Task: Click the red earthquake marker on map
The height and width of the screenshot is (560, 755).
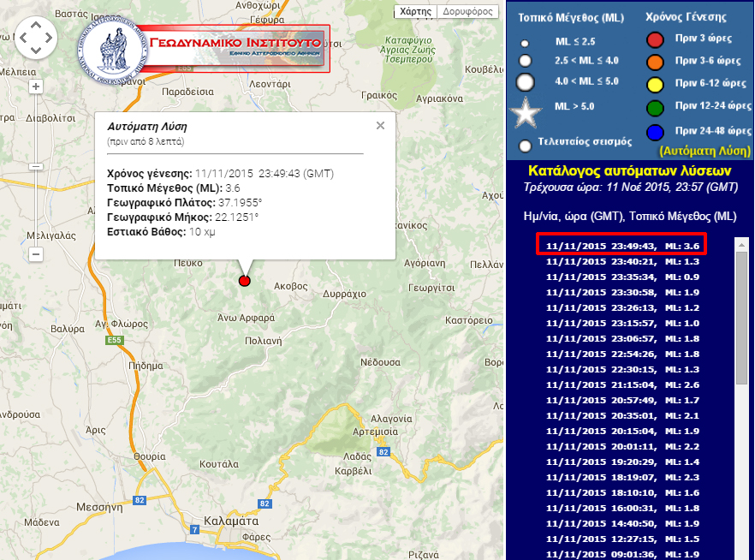Action: pos(244,281)
